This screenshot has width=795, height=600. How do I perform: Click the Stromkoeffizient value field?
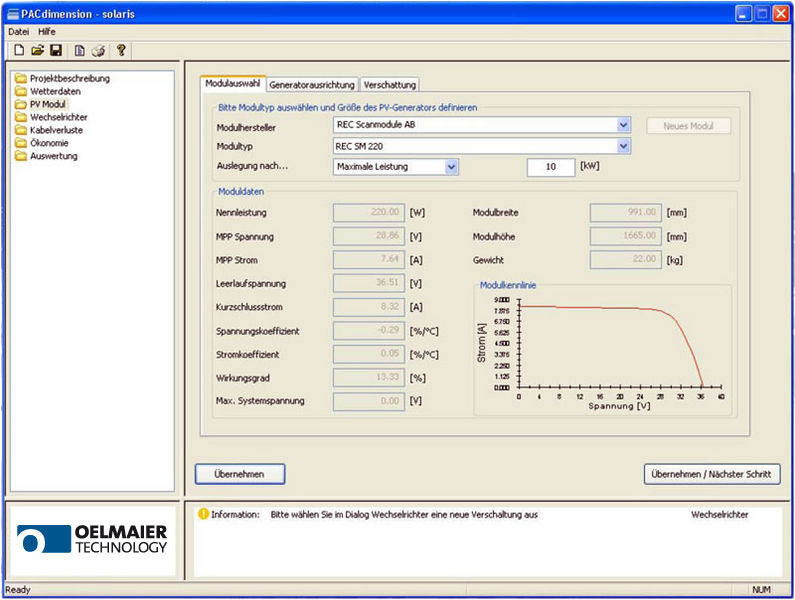coord(369,354)
